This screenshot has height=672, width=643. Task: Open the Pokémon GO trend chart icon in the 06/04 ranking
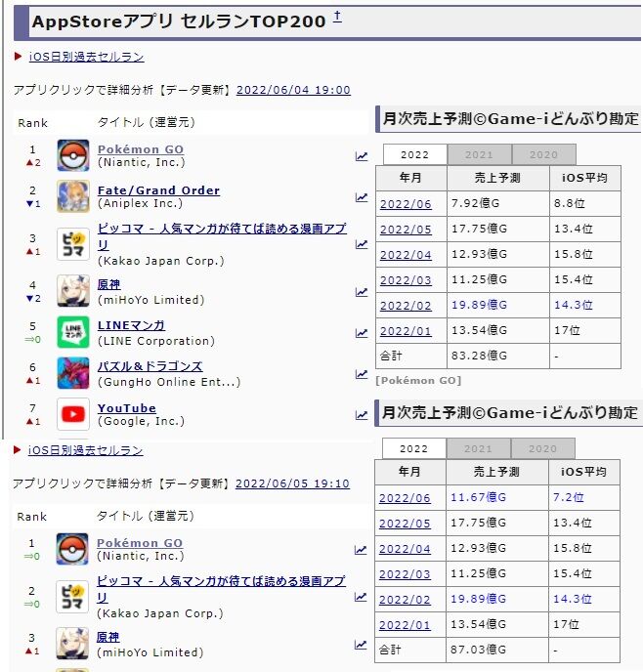click(x=362, y=156)
